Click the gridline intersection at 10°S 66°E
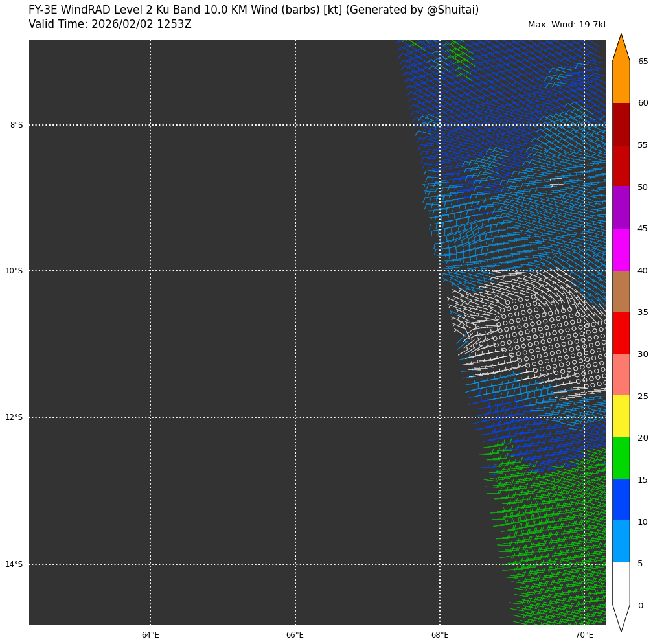 pos(295,271)
